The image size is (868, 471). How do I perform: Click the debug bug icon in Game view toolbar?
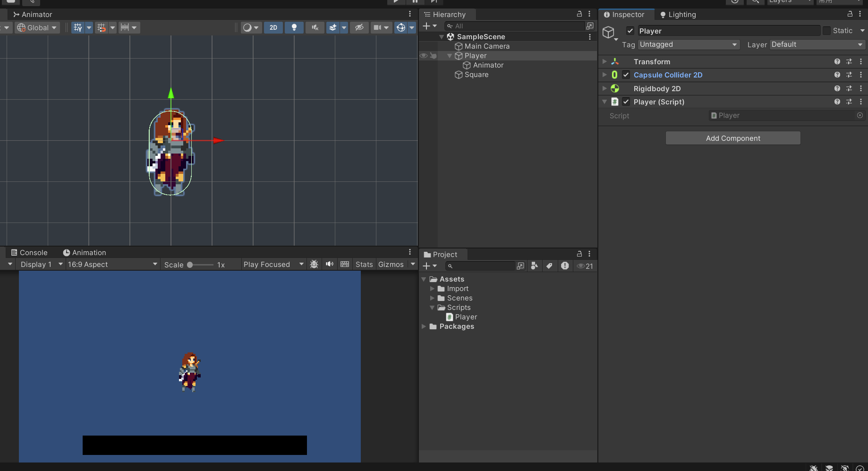(314, 264)
